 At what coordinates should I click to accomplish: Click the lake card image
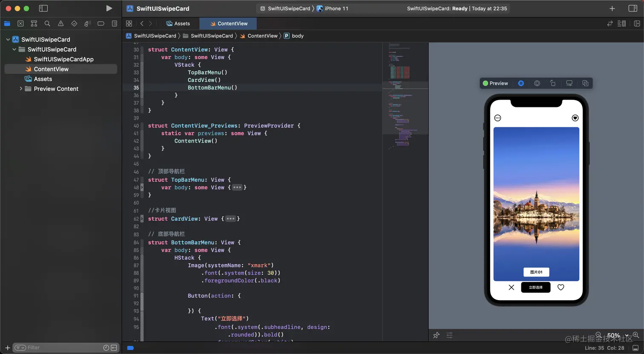pyautogui.click(x=536, y=204)
